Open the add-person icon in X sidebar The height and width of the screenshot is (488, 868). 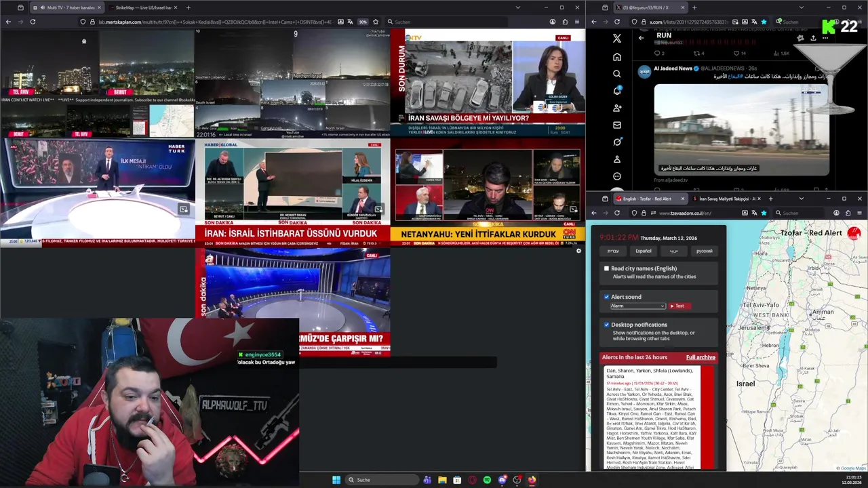[x=616, y=108]
